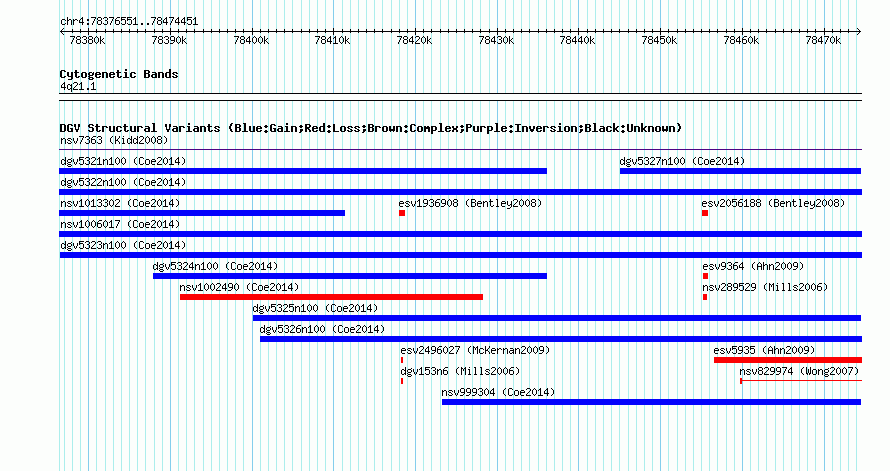890x471 pixels.
Task: Open the esv2496027 (McKernan2009) label
Action: point(475,350)
